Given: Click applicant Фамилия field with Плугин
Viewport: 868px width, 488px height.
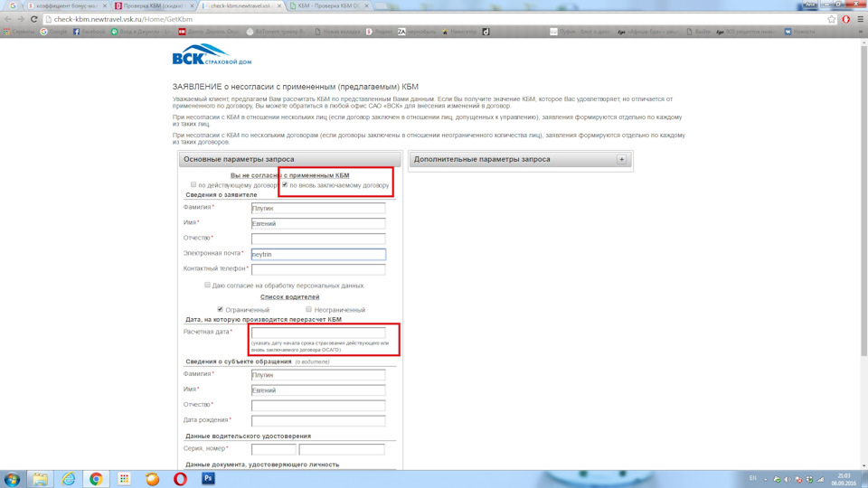Looking at the screenshot, I should 318,208.
